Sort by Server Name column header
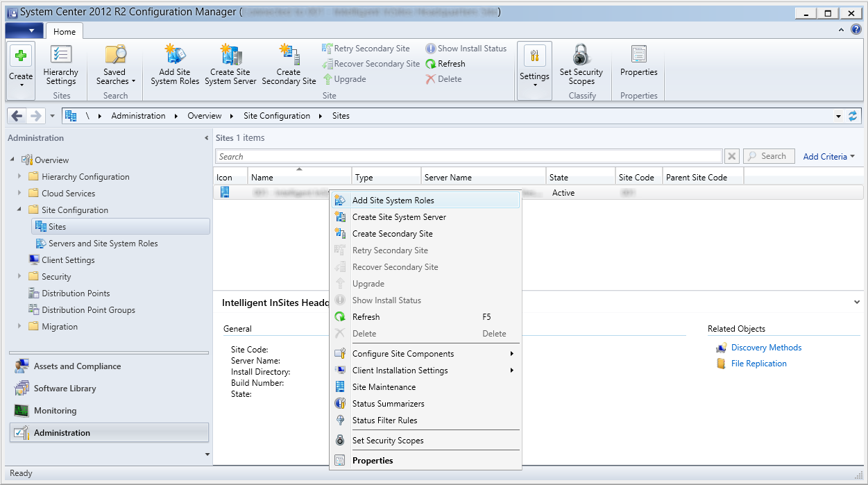Viewport: 868px width, 485px height. coord(483,177)
